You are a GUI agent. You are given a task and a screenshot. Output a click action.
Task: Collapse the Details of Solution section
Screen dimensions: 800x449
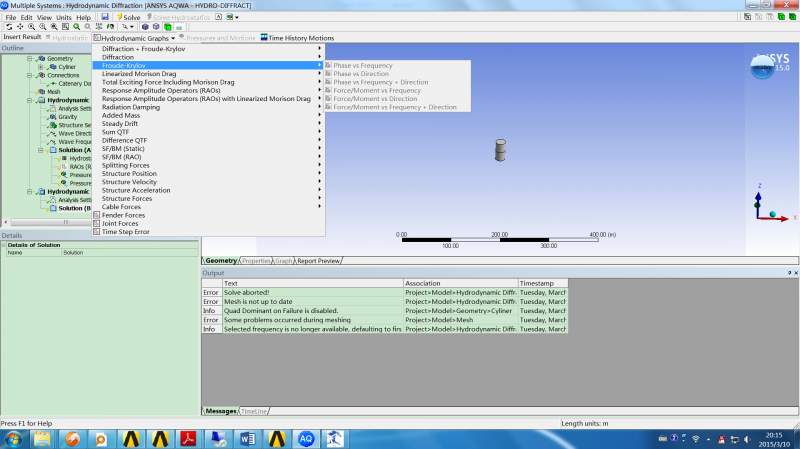click(x=4, y=245)
